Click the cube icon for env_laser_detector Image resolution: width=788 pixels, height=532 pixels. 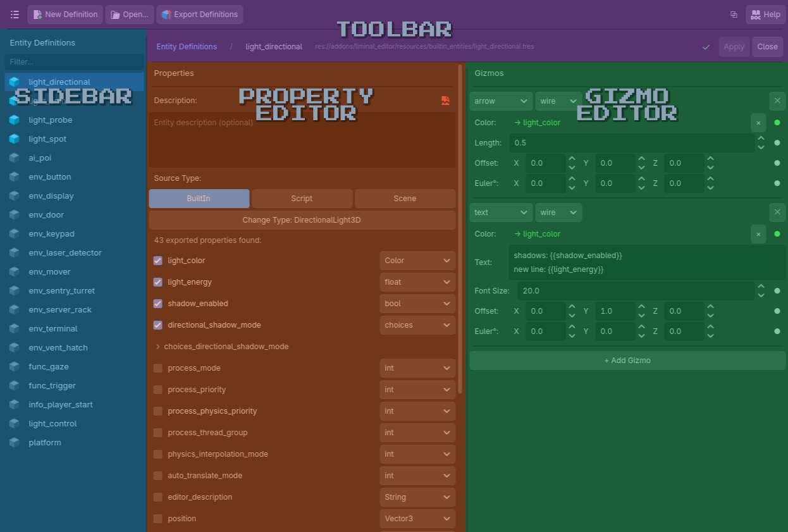14,253
